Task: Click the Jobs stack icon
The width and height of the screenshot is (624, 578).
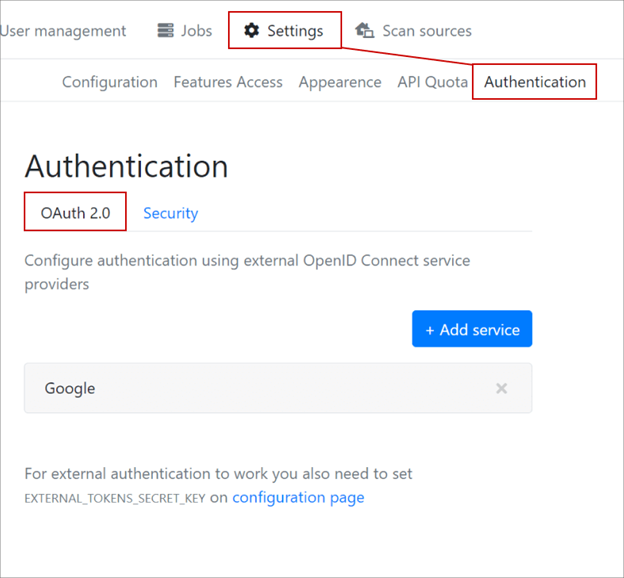Action: pos(166,31)
